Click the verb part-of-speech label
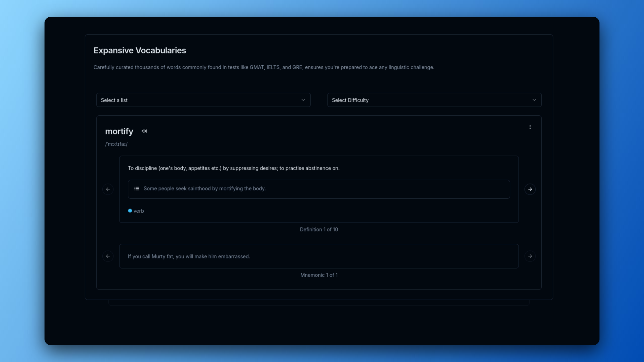 click(x=139, y=211)
